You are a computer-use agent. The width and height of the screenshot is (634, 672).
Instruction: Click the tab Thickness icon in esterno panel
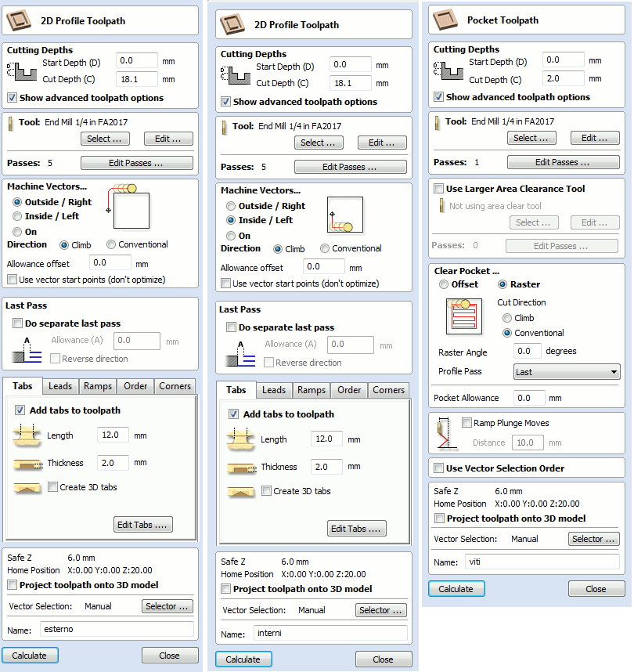pyautogui.click(x=27, y=464)
